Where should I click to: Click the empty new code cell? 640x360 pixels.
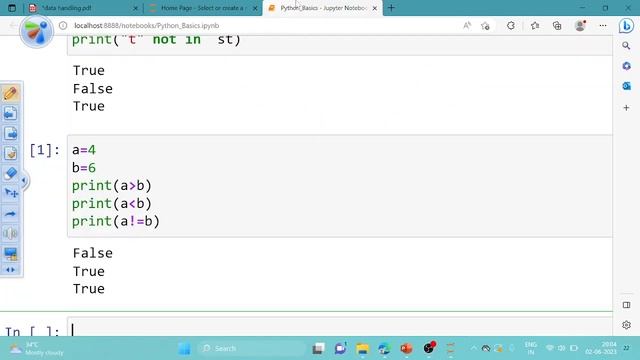340,327
